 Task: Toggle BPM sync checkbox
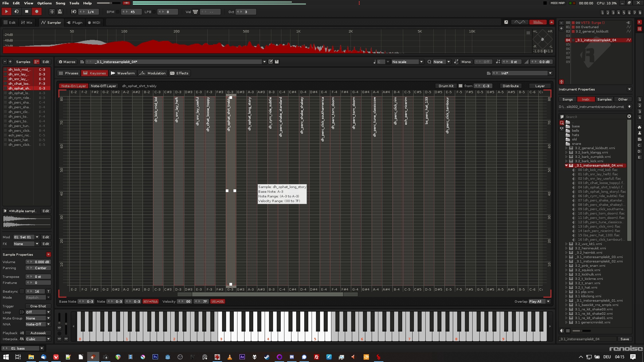pos(118,12)
